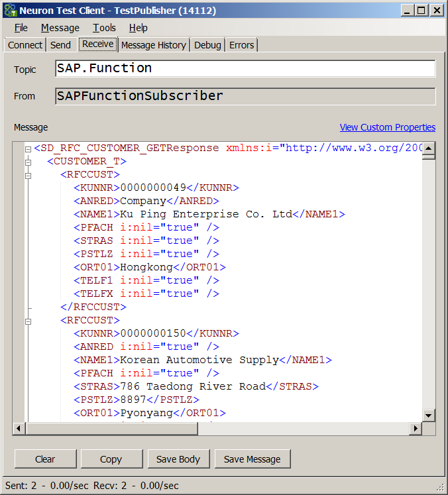Click the PSTLZ value 8897
The height and width of the screenshot is (495, 448).
tap(133, 400)
